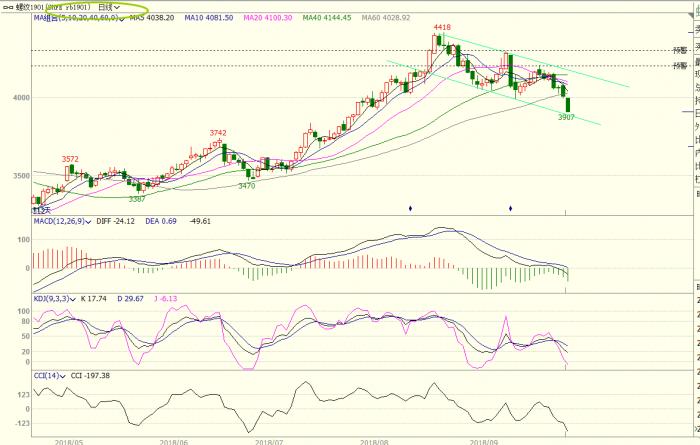Click the 4418 high price label

coord(441,28)
